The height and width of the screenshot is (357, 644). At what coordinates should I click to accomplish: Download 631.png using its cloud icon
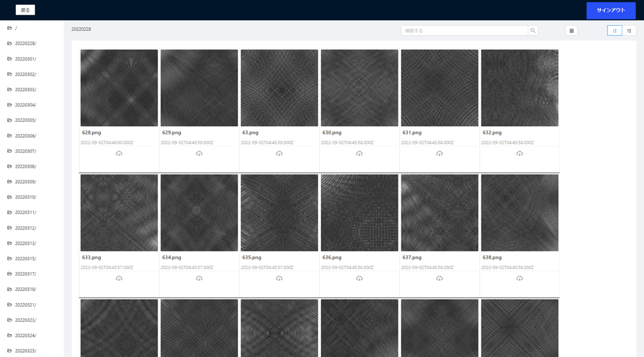[440, 154]
